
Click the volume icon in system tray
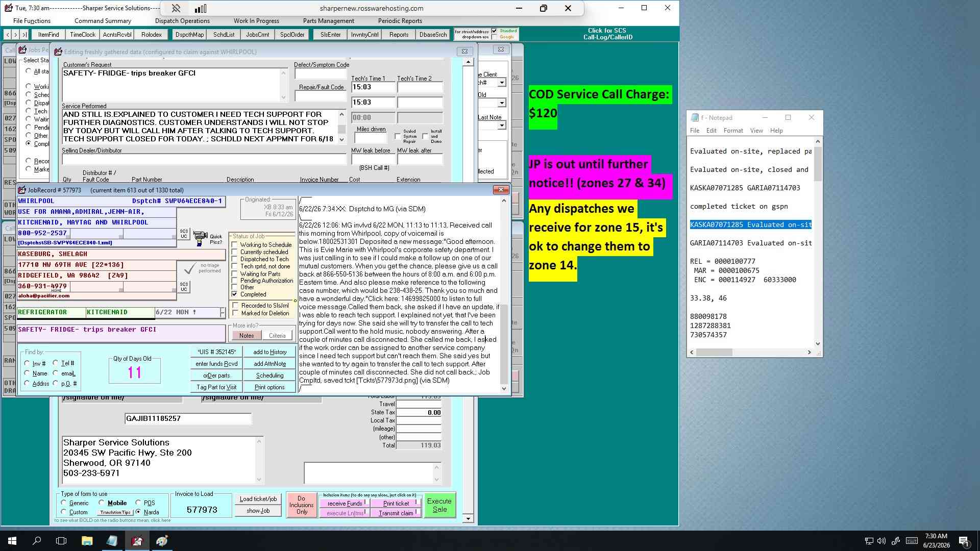point(882,541)
